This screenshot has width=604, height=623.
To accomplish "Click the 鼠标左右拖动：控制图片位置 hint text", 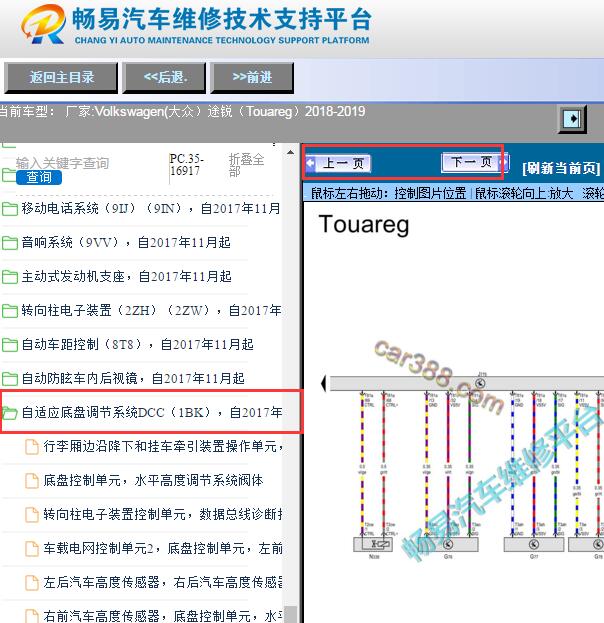I will pos(388,193).
